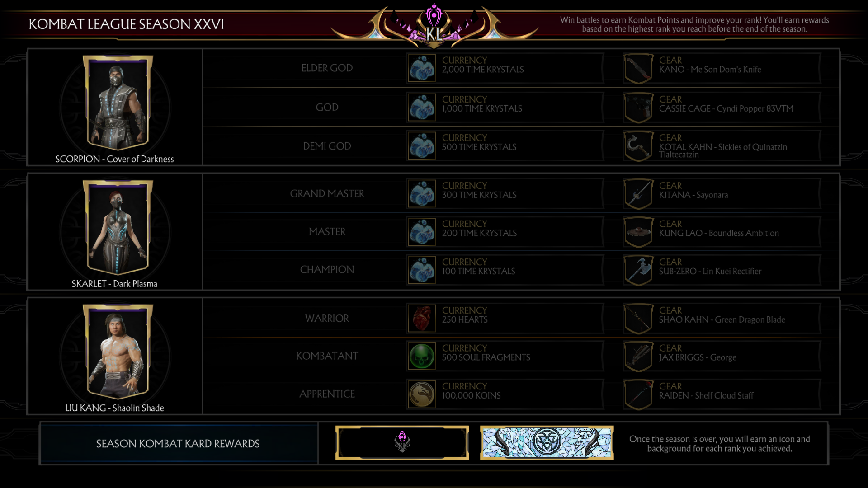Image resolution: width=868 pixels, height=488 pixels.
Task: Select the stained-glass Kombat Kard background
Action: pyautogui.click(x=547, y=443)
